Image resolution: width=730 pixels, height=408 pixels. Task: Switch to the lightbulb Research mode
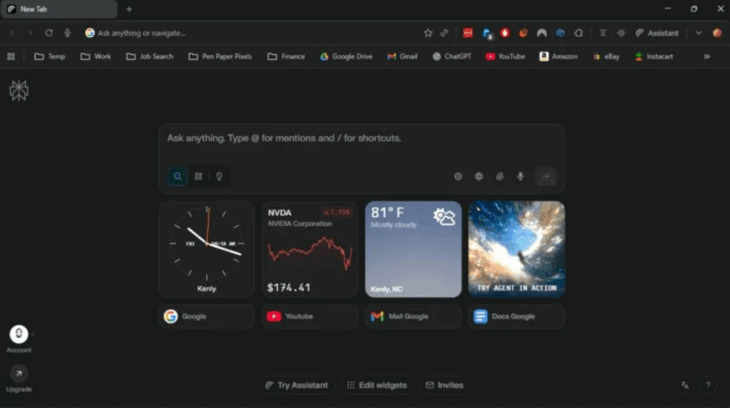click(218, 177)
